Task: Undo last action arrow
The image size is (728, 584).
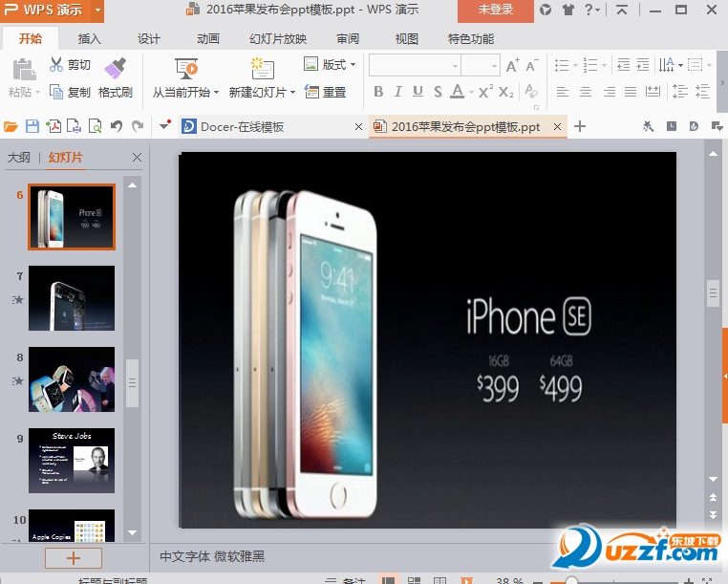Action: click(x=116, y=126)
